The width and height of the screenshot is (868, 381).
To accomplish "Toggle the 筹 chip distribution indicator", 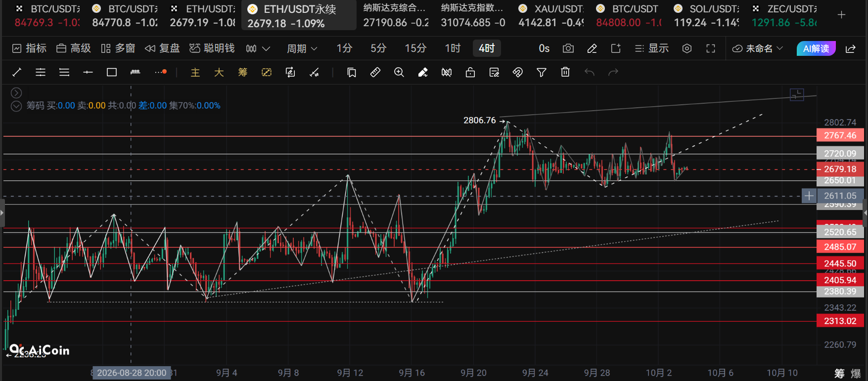I will pyautogui.click(x=243, y=73).
